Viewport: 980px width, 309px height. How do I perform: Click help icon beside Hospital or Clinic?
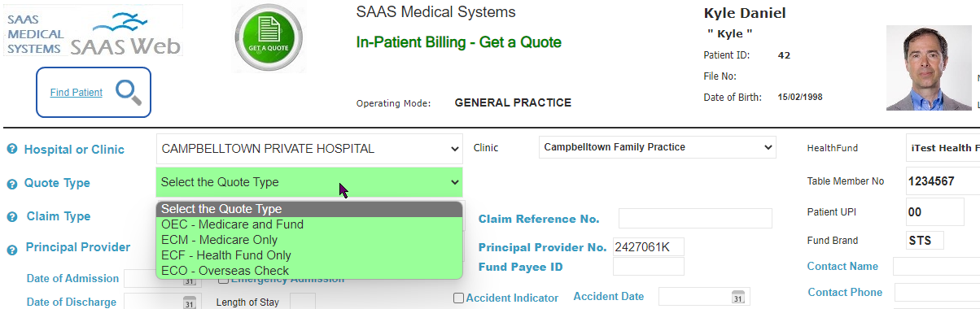click(x=12, y=149)
